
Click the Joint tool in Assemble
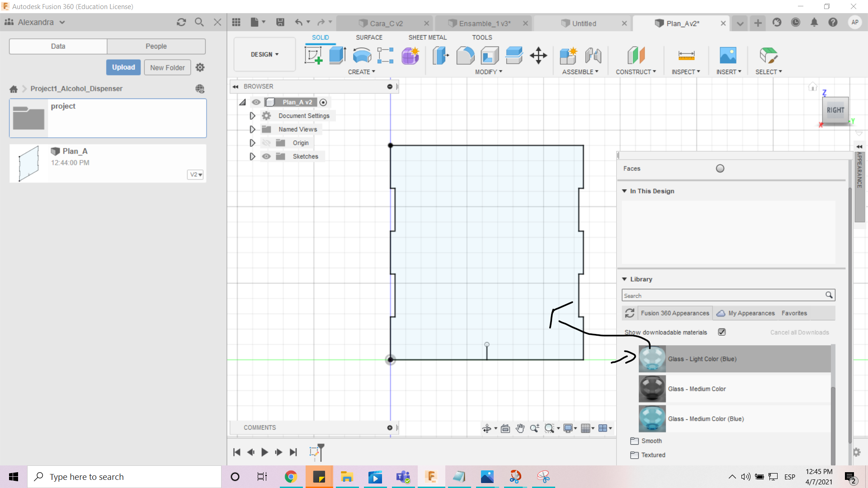pyautogui.click(x=593, y=56)
